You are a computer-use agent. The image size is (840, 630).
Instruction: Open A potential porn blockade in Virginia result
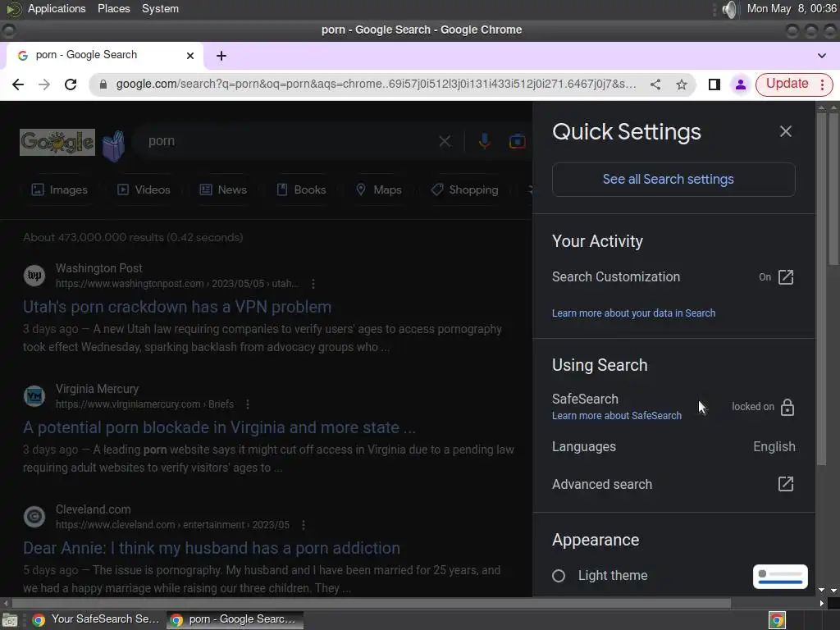pos(219,427)
